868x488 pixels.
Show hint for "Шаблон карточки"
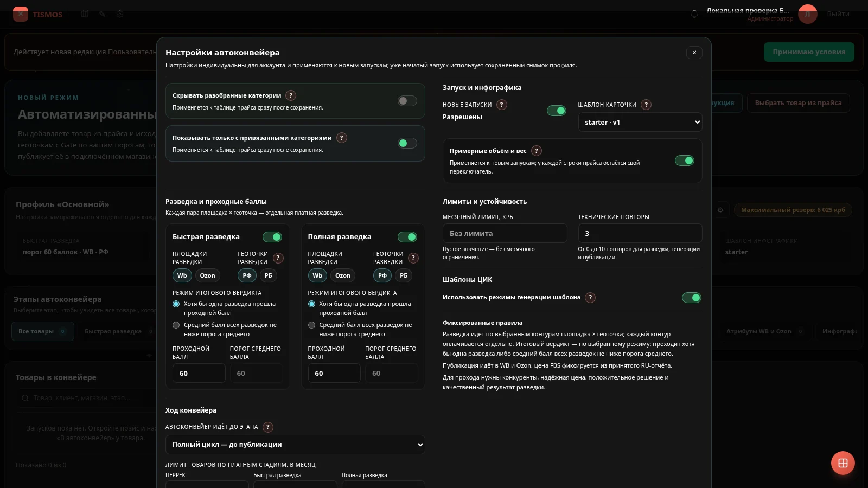646,105
